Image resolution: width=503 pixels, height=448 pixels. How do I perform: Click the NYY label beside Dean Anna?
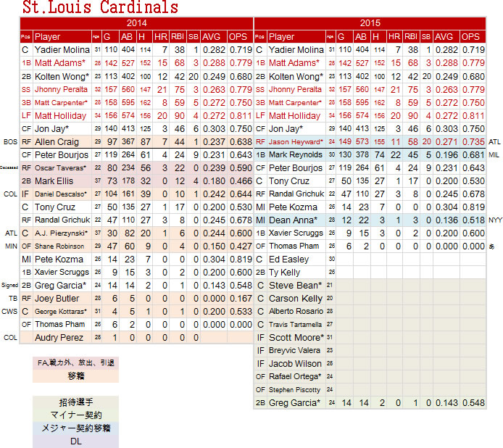coord(495,220)
